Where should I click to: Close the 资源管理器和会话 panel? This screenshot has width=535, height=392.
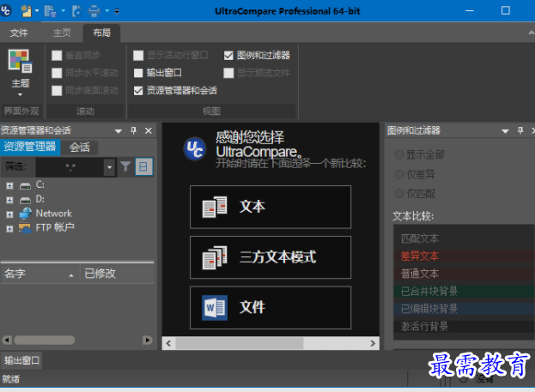pos(149,130)
